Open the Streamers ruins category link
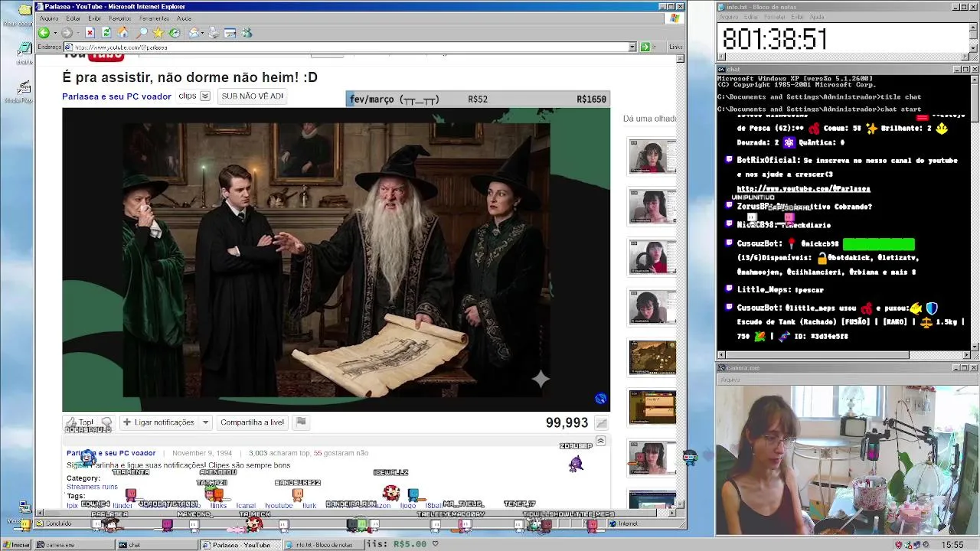This screenshot has height=551, width=980. click(92, 487)
